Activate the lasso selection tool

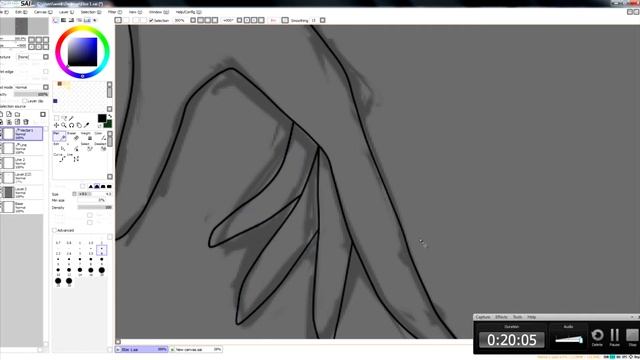tap(64, 118)
